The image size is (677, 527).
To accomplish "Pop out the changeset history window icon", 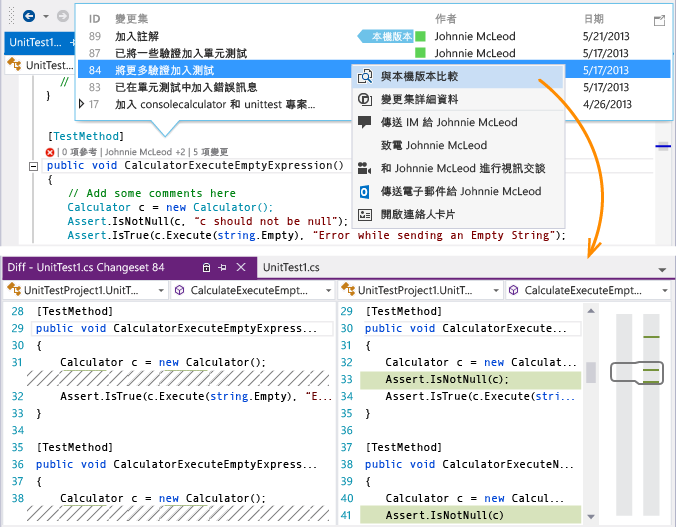I will pyautogui.click(x=659, y=20).
